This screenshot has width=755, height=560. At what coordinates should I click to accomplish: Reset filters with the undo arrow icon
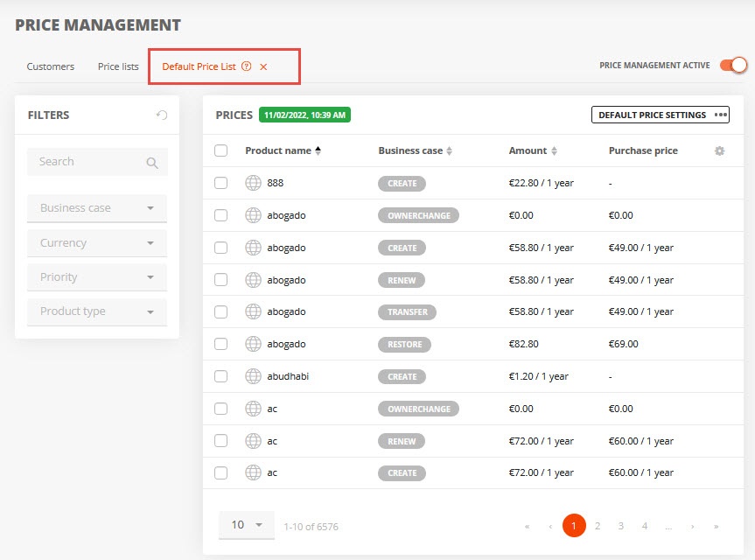pyautogui.click(x=162, y=115)
